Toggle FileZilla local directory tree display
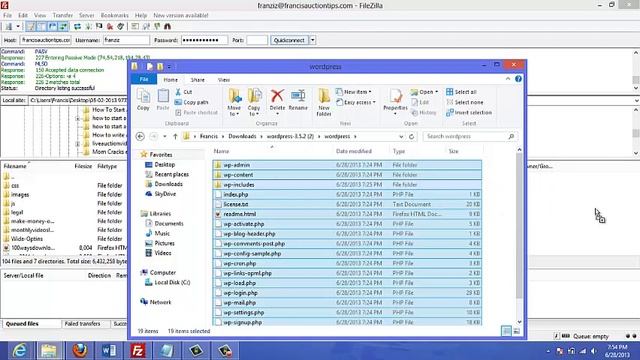The height and width of the screenshot is (360, 640). (42, 27)
